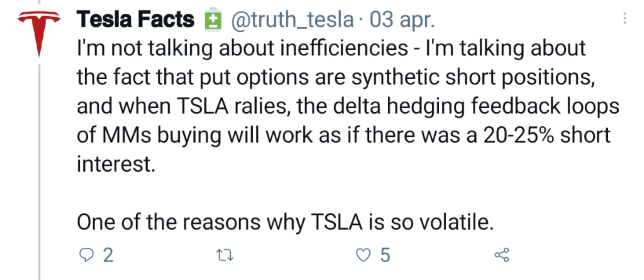The image size is (644, 280).
Task: Click the phrase "delta hedging feedback loops"
Action: tap(476, 106)
